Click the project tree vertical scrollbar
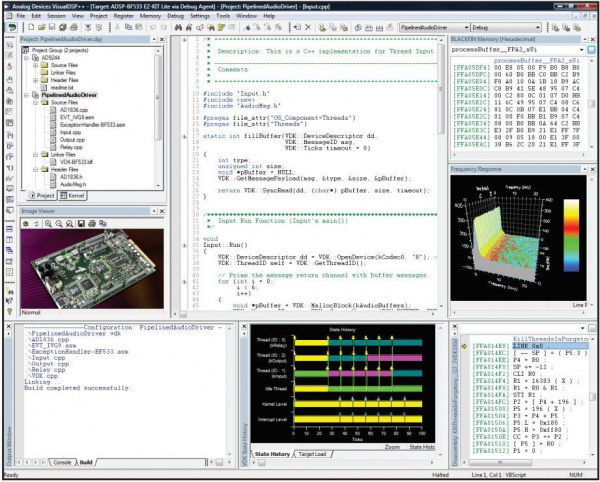The height and width of the screenshot is (482, 600). tap(158, 98)
